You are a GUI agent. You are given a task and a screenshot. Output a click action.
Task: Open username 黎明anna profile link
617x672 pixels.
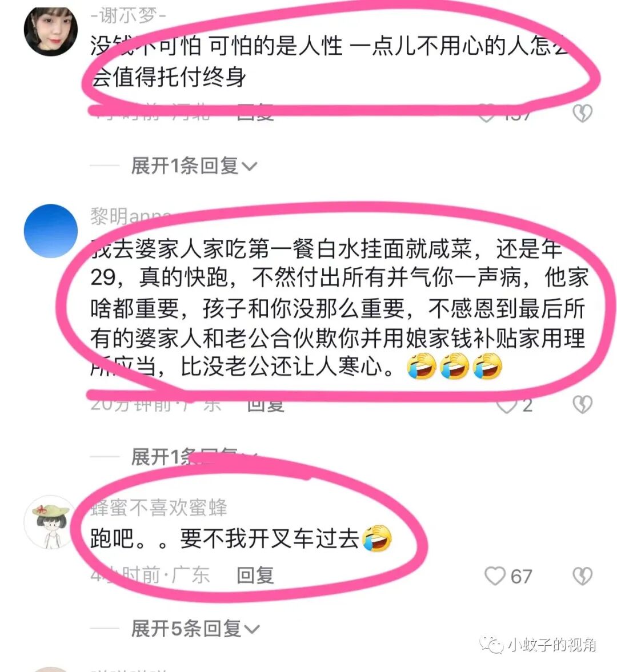tap(131, 216)
